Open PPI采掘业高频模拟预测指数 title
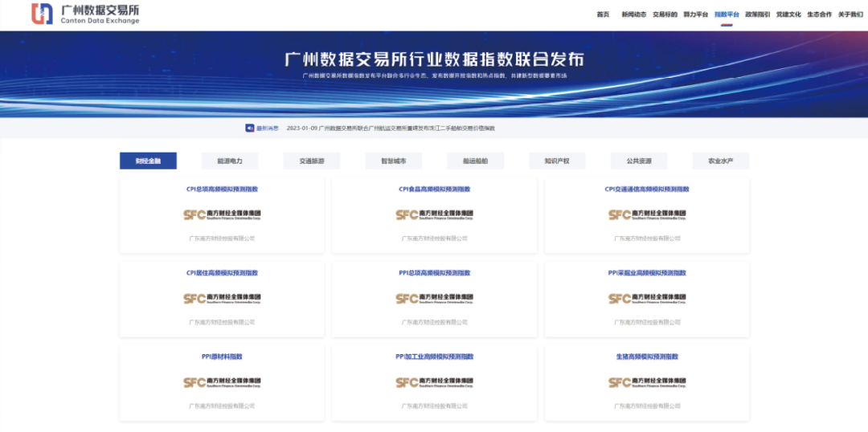 pyautogui.click(x=647, y=273)
